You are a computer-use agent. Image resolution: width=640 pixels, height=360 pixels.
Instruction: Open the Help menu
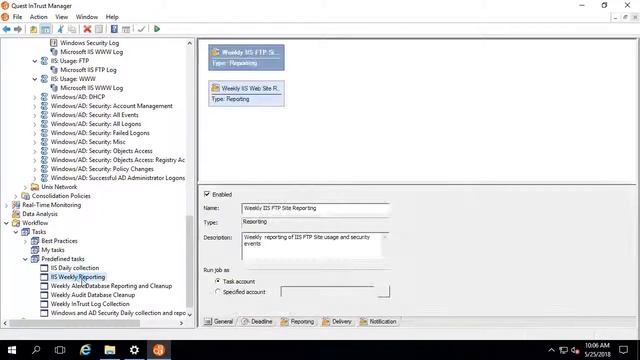pyautogui.click(x=112, y=17)
